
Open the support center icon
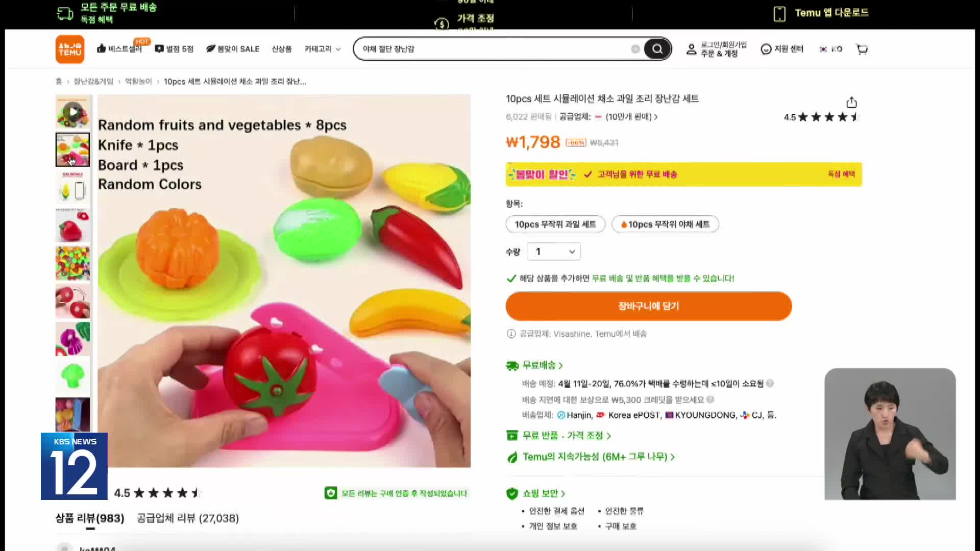click(766, 49)
